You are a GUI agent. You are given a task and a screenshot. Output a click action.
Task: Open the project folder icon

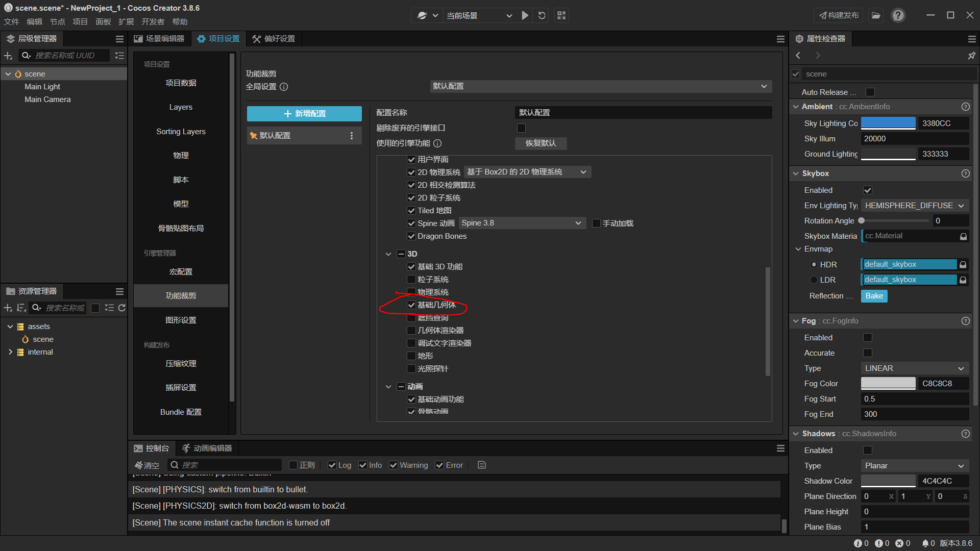coord(876,15)
